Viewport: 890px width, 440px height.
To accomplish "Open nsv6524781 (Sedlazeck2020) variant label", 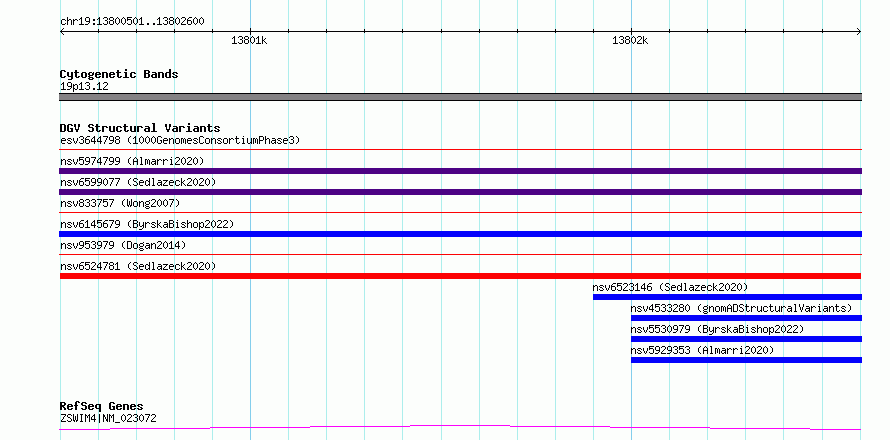I will tap(138, 266).
